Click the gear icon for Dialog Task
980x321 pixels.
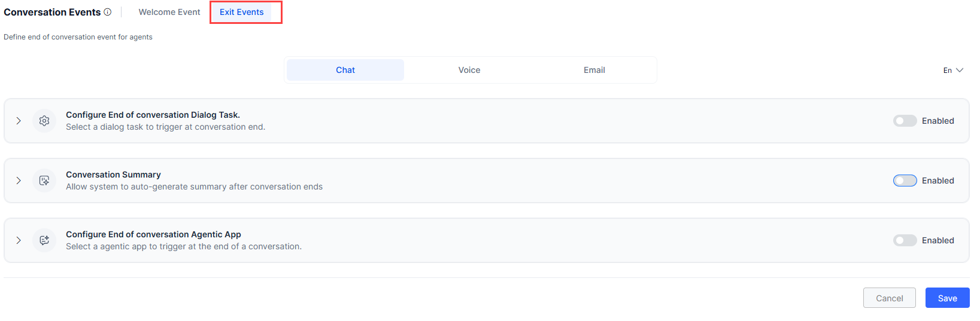[x=44, y=121]
